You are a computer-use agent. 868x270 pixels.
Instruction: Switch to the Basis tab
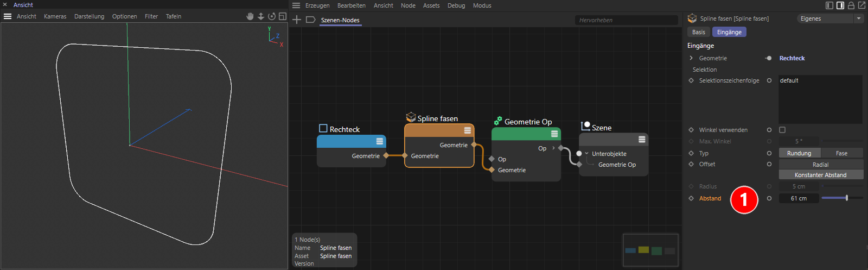699,32
